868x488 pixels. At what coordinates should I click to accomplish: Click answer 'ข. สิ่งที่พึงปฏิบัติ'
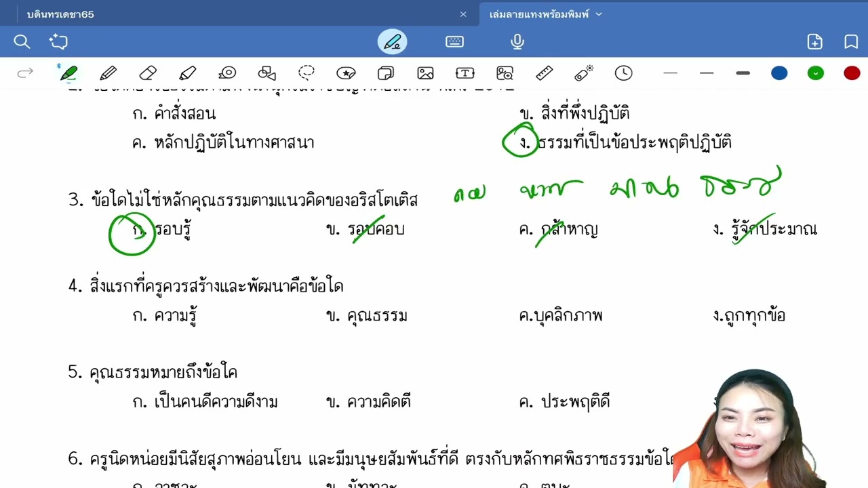pos(574,114)
